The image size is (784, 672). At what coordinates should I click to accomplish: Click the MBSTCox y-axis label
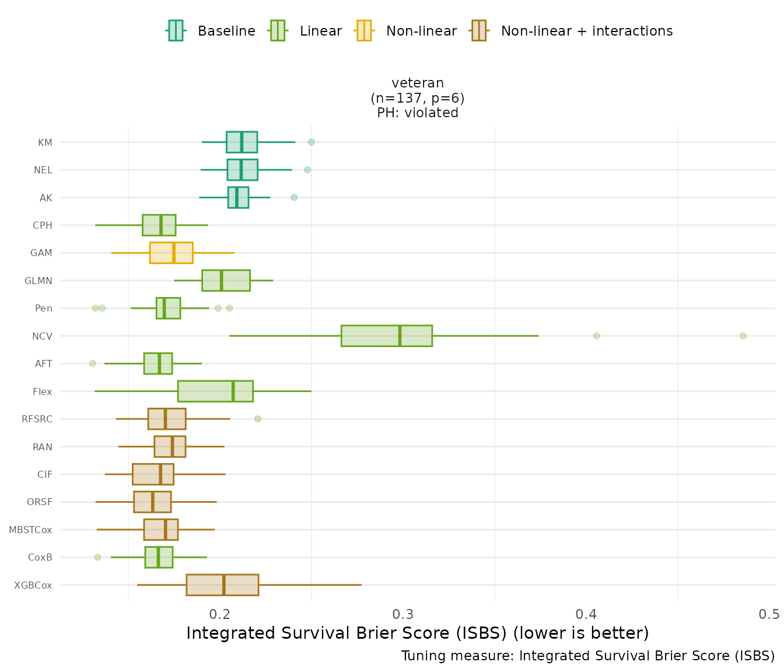[30, 530]
